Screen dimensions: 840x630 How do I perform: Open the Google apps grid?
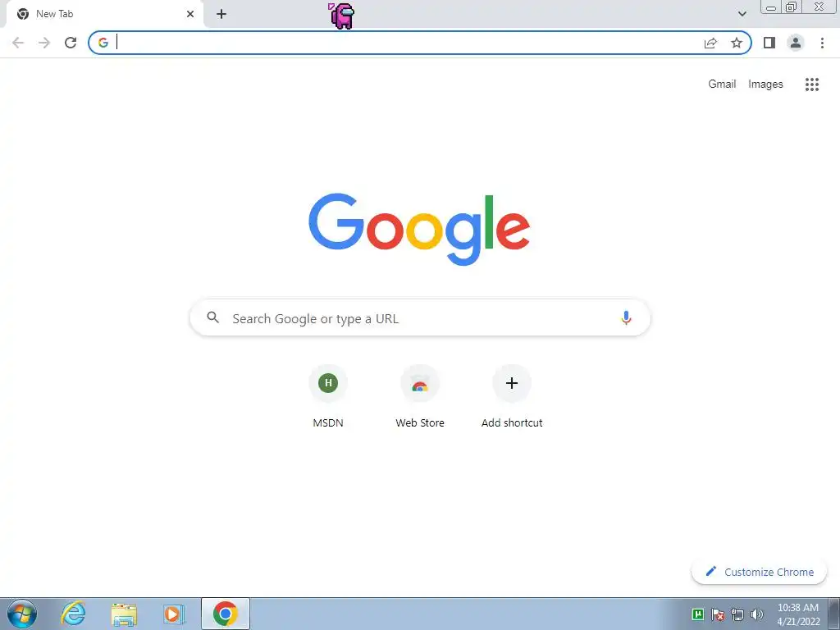click(x=812, y=84)
